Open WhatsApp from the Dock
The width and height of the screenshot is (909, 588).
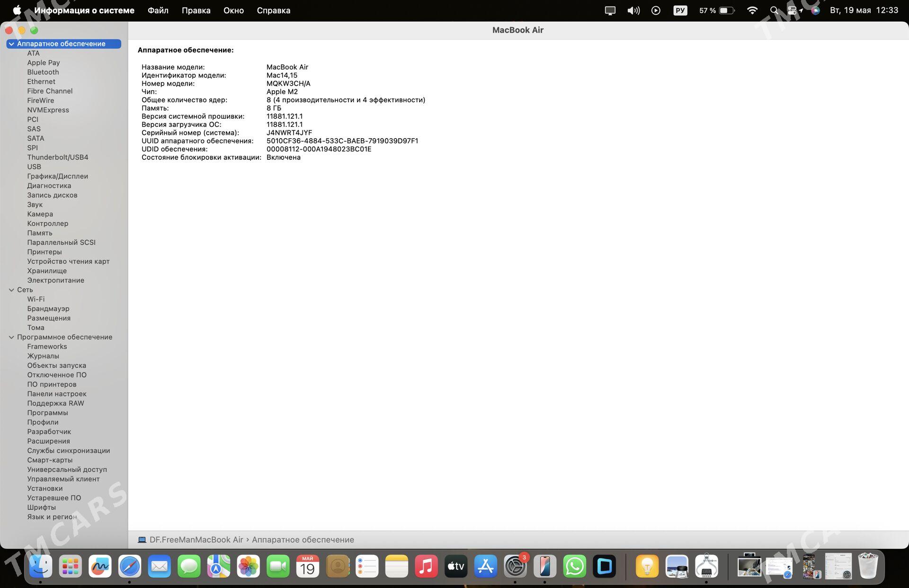[575, 566]
